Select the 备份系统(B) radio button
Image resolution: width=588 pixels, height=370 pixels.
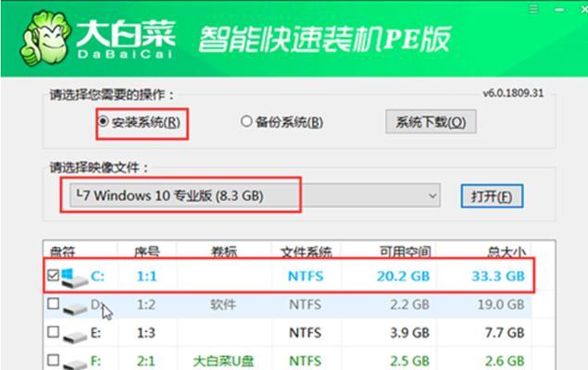point(246,121)
